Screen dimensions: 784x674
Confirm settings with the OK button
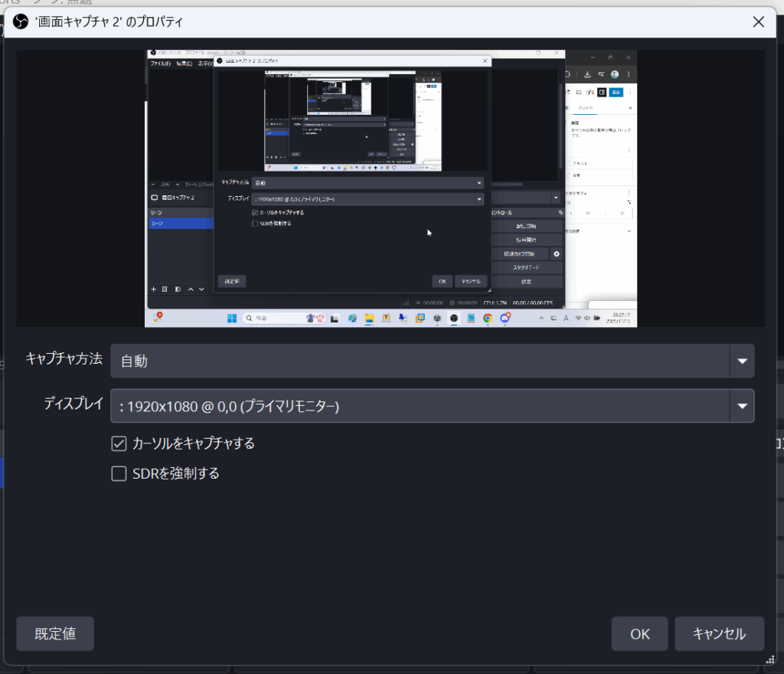[x=639, y=633]
